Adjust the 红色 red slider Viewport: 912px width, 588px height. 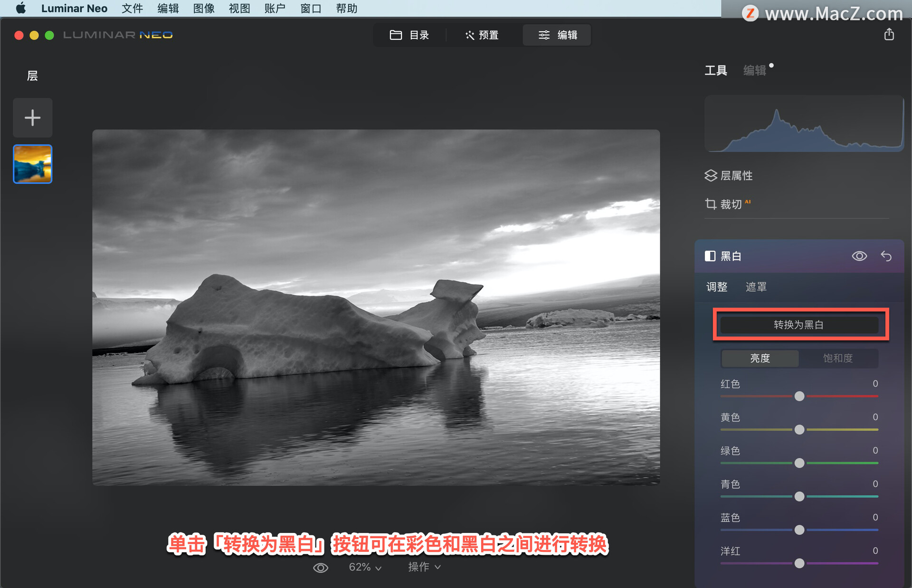[x=799, y=396]
